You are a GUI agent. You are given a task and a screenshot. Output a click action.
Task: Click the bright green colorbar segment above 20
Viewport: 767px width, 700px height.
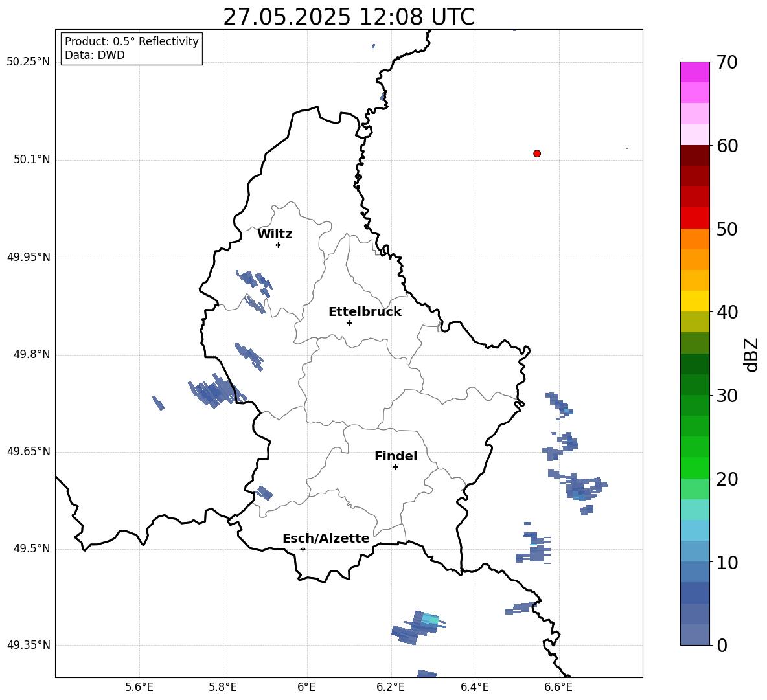pyautogui.click(x=694, y=468)
